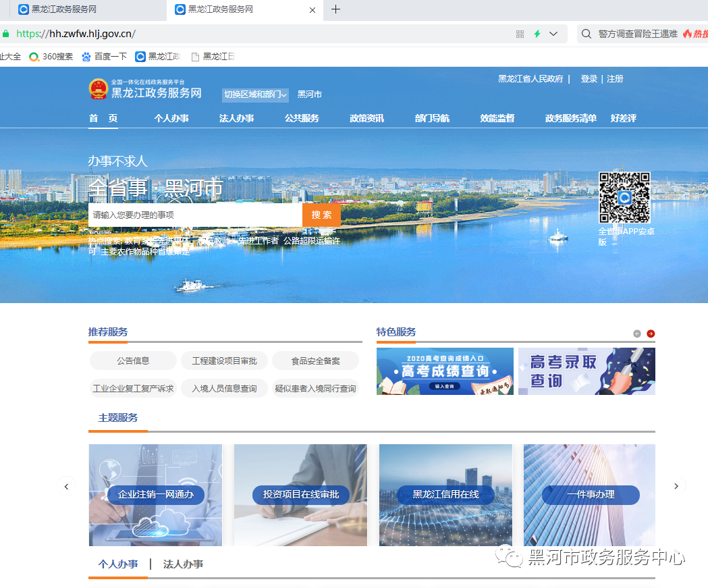Click the orange 搜索 button
Screen dimensions: 708x588
pos(322,214)
